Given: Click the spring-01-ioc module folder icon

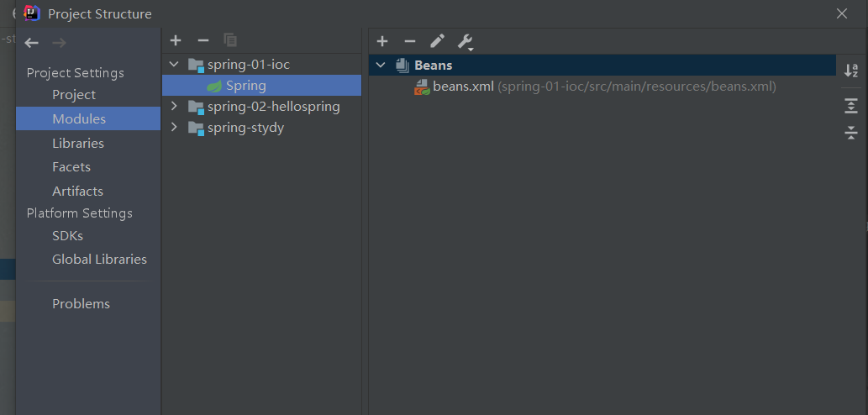Looking at the screenshot, I should point(196,66).
